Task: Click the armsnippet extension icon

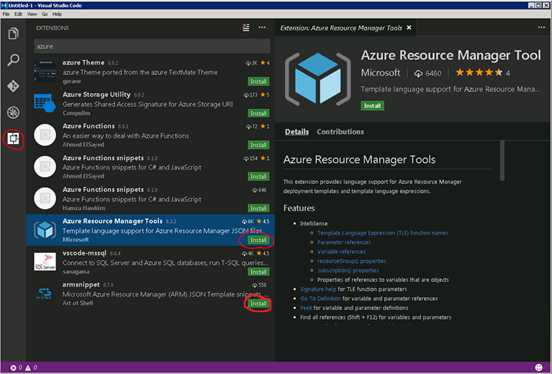Action: (x=45, y=293)
